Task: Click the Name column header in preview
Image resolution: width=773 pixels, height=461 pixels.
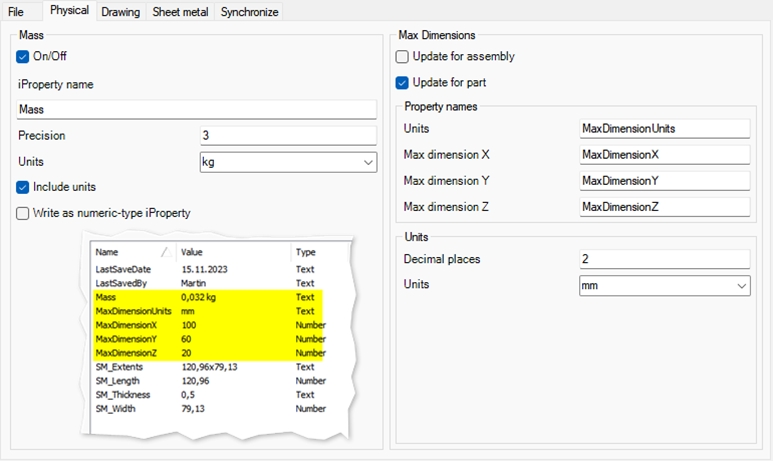Action: [107, 253]
